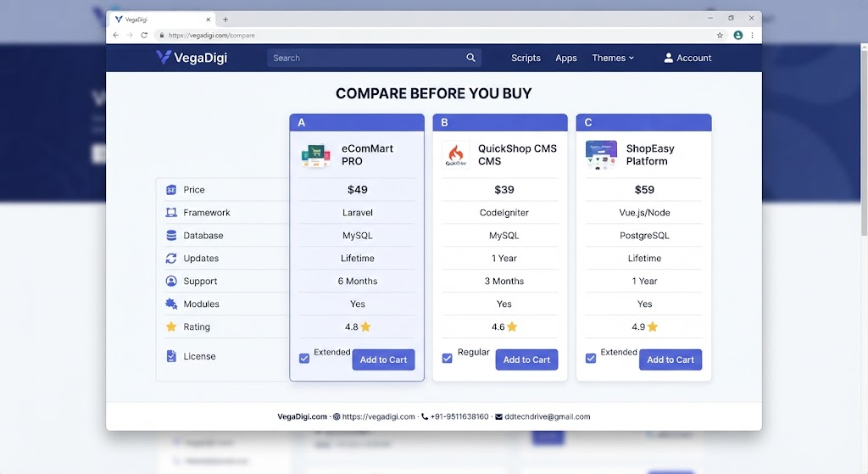Viewport: 868px width, 474px height.
Task: Click the eComMart PRO product title
Action: [x=367, y=154]
